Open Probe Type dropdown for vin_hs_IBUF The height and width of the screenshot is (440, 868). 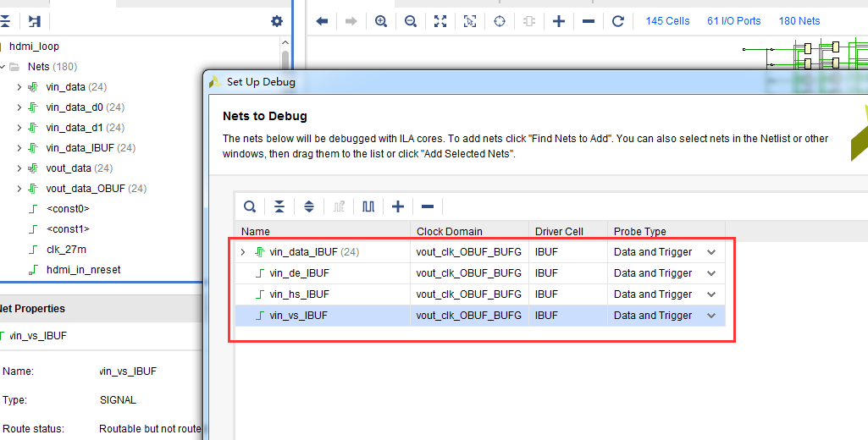(x=711, y=294)
